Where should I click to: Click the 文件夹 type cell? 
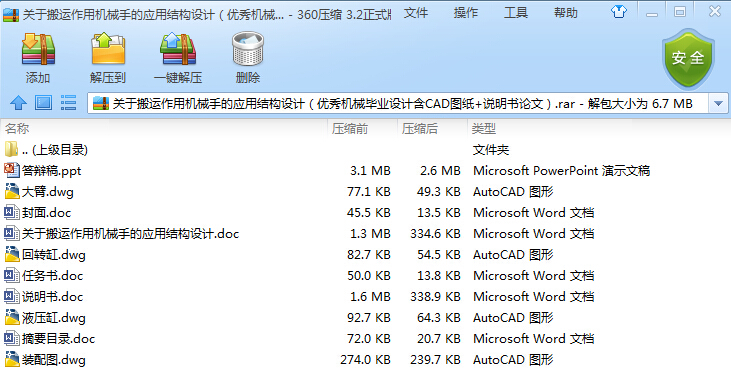[x=491, y=150]
